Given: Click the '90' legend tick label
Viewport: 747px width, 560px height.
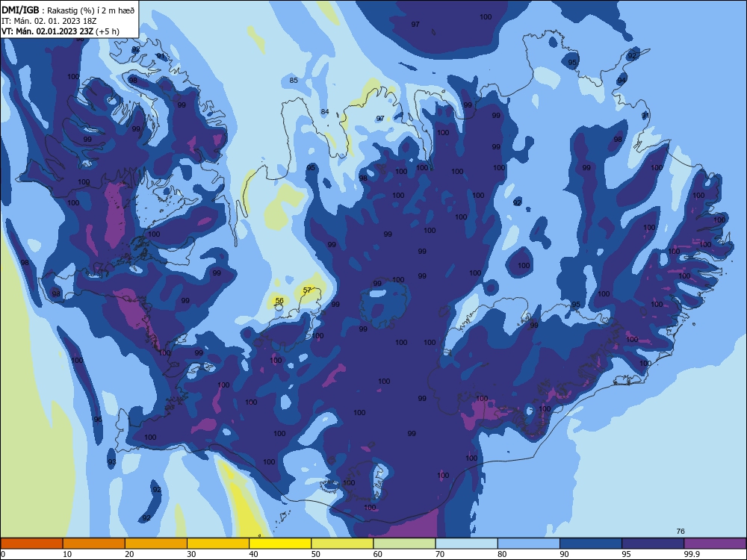Looking at the screenshot, I should 564,554.
